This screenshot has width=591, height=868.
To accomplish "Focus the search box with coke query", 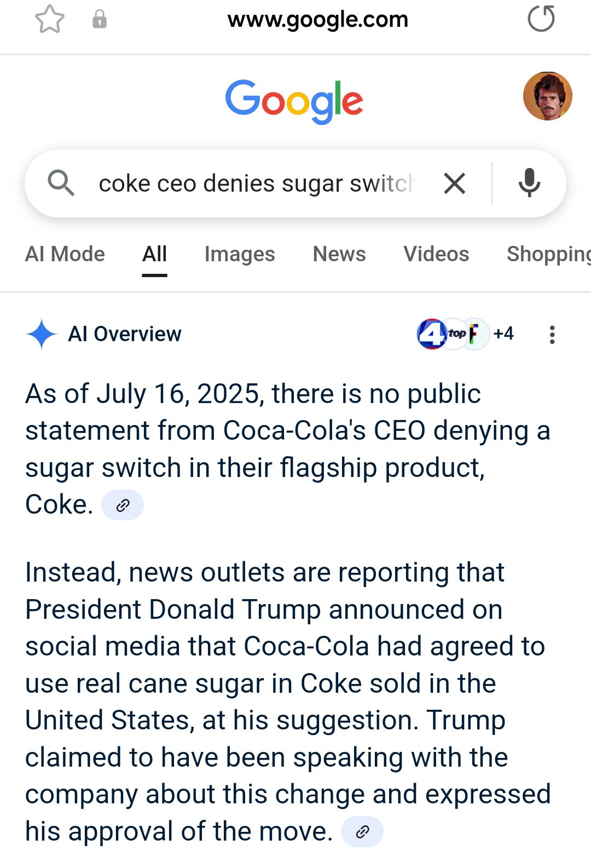I will (257, 183).
